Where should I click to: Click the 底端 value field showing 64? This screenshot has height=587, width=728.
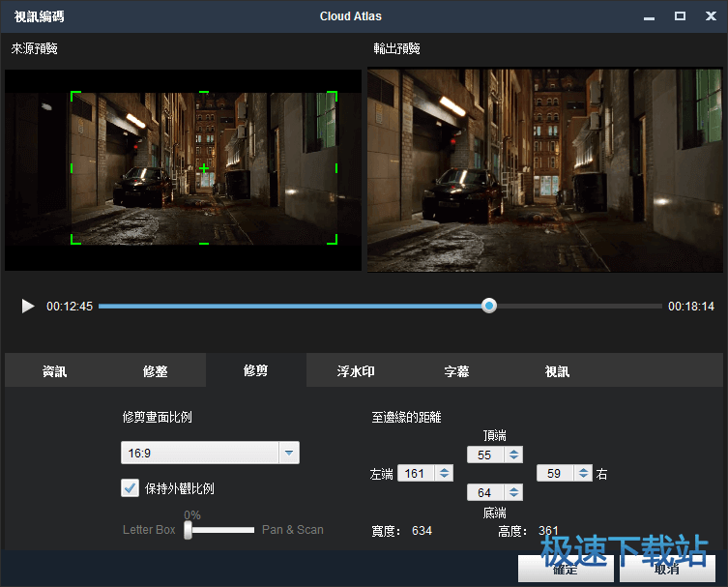click(485, 492)
